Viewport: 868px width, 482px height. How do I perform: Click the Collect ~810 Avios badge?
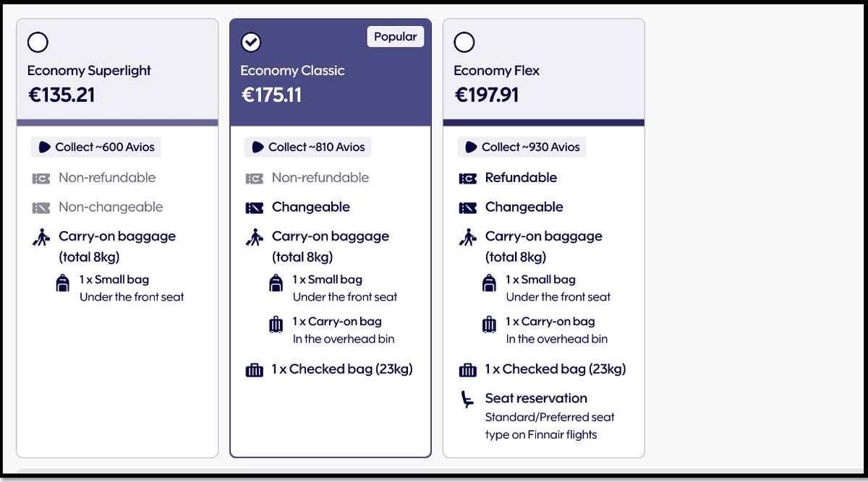(308, 147)
